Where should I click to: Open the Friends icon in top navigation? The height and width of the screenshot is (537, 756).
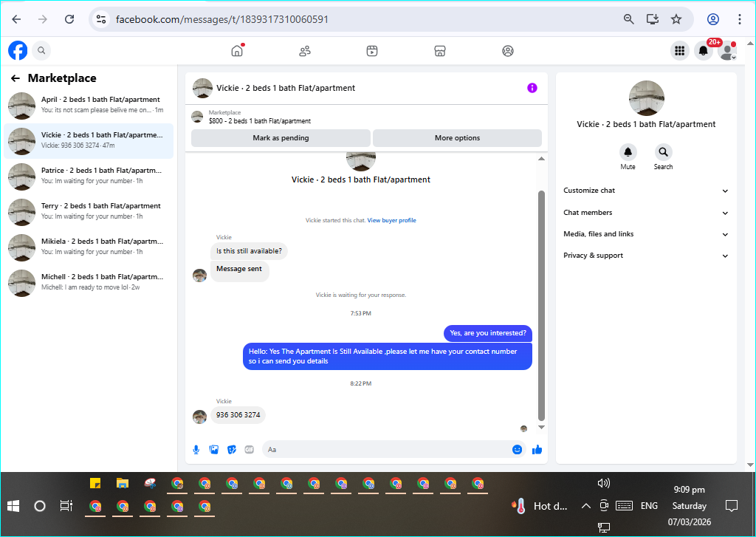pos(305,51)
